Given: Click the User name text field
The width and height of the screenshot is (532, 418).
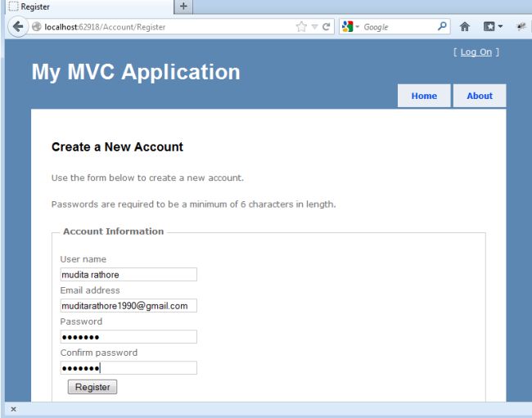Looking at the screenshot, I should tap(128, 274).
